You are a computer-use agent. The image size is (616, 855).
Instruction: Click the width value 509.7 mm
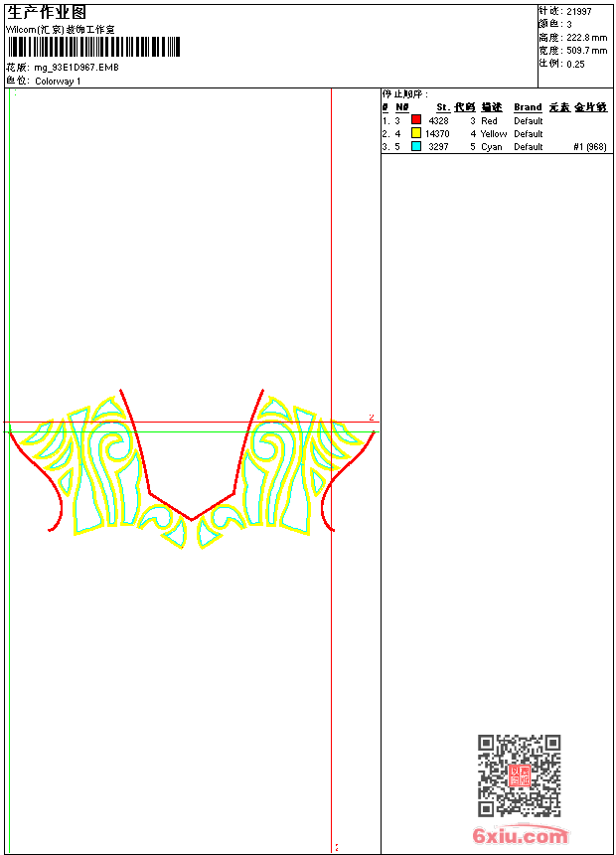click(x=586, y=51)
